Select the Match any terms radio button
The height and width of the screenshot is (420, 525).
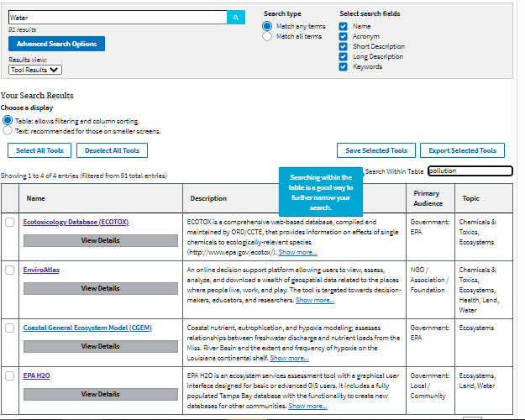pyautogui.click(x=268, y=26)
